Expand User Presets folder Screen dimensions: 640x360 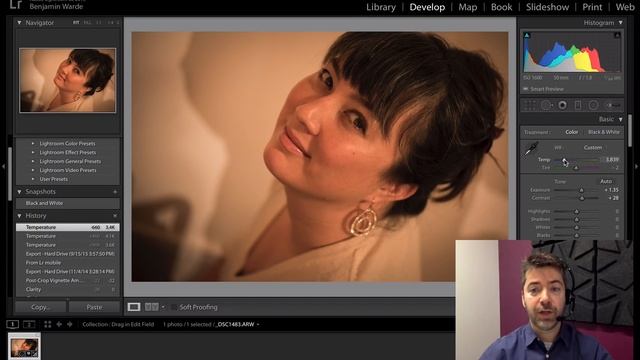(x=33, y=179)
